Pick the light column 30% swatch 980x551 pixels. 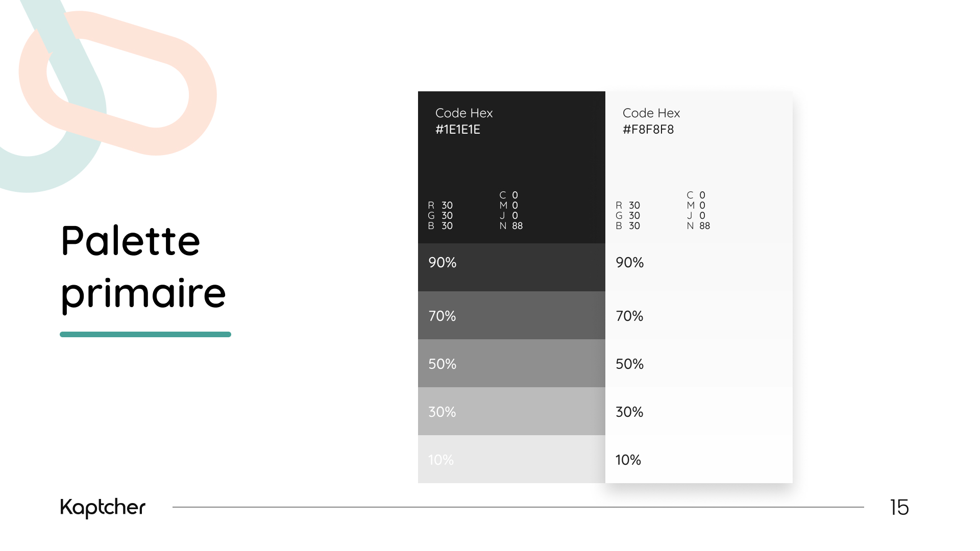[699, 411]
